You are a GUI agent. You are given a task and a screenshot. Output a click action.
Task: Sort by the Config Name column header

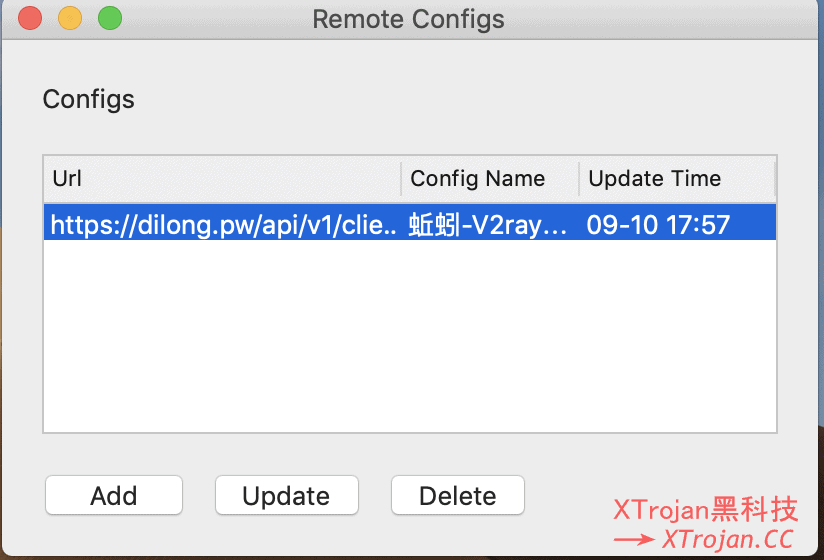(490, 179)
